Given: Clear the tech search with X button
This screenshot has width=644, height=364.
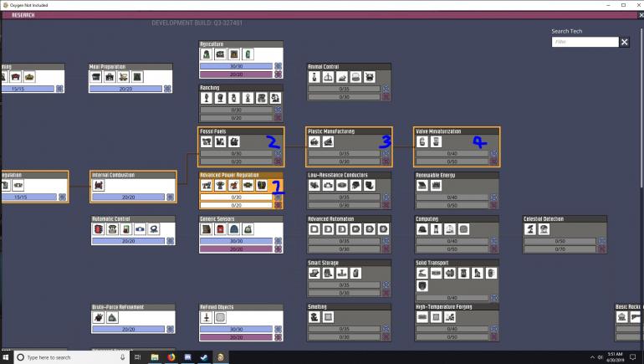Looking at the screenshot, I should coord(624,42).
